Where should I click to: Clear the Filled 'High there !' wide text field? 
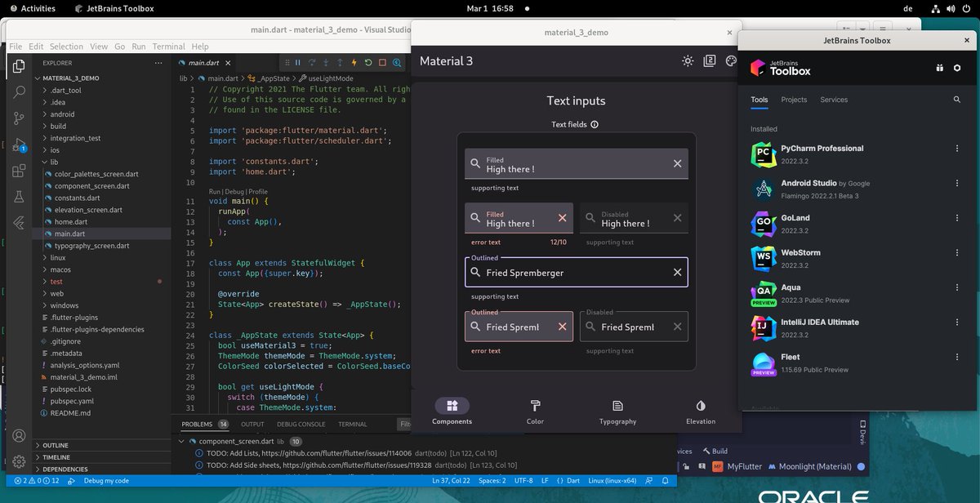[x=677, y=163]
